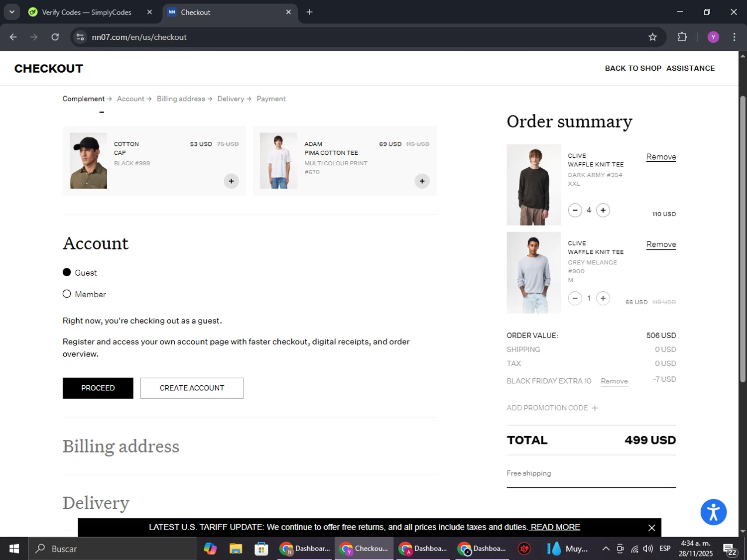Click BACK TO SHOP link

pyautogui.click(x=633, y=68)
